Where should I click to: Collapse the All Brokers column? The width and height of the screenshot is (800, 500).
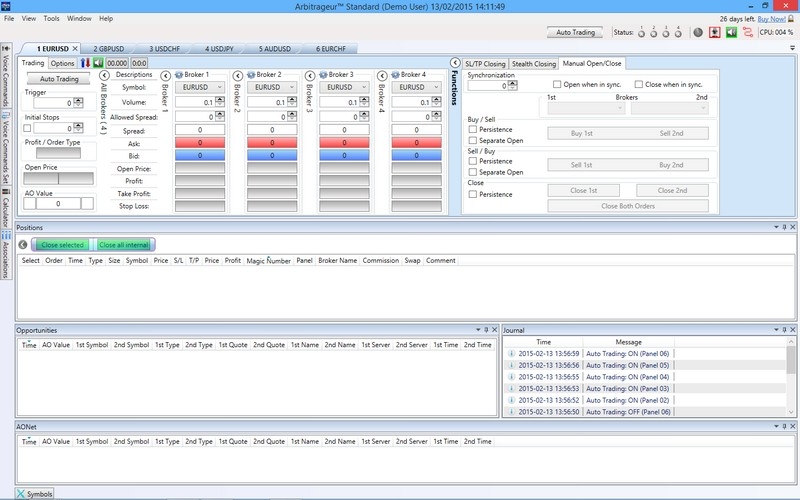pyautogui.click(x=104, y=76)
